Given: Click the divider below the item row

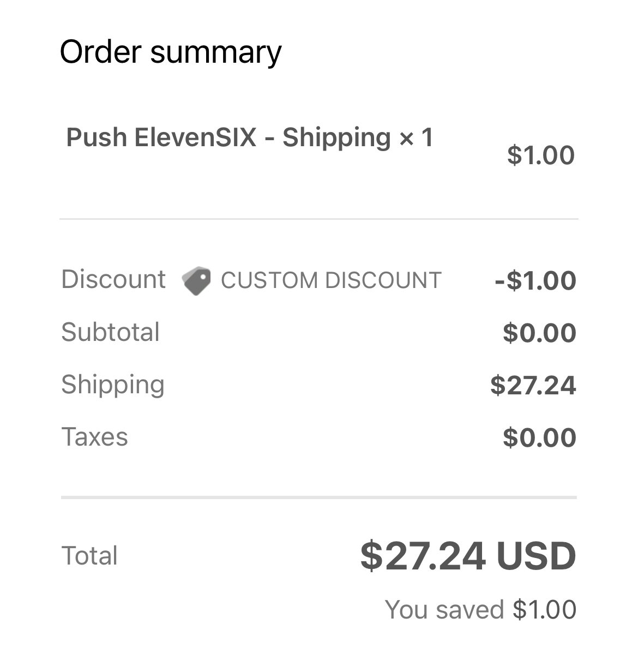Looking at the screenshot, I should [x=319, y=219].
